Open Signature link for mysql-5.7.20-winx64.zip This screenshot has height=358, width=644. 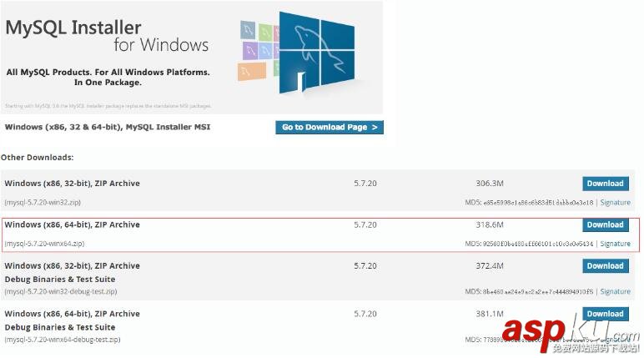(616, 244)
